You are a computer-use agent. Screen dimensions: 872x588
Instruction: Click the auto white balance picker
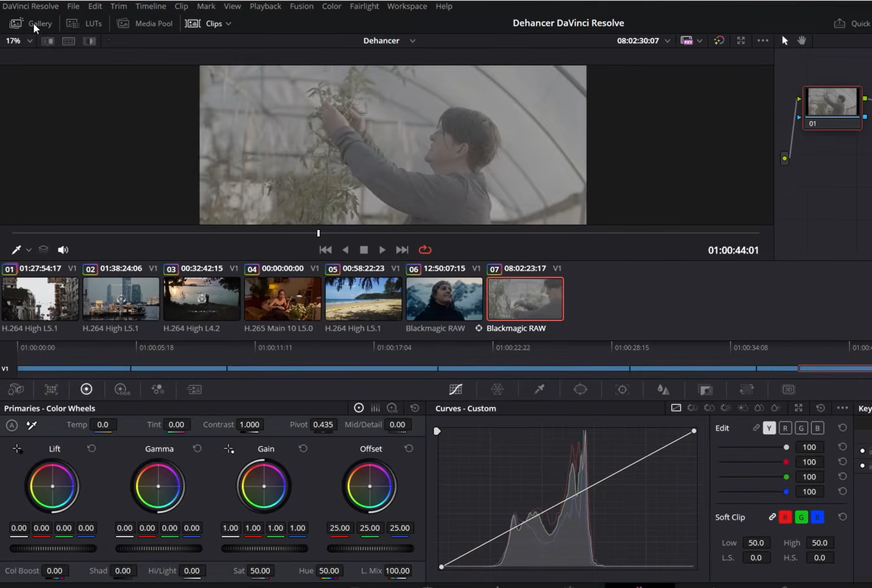[x=32, y=425]
